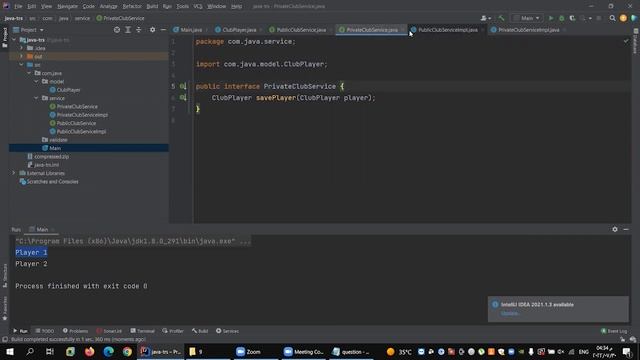Collapse the com.java package
Image resolution: width=640 pixels, height=360 pixels.
point(29,73)
